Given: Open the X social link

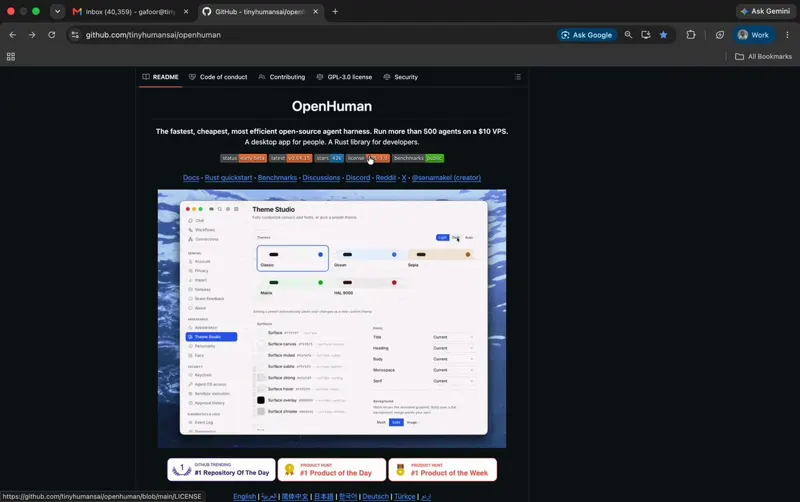Looking at the screenshot, I should (x=404, y=178).
